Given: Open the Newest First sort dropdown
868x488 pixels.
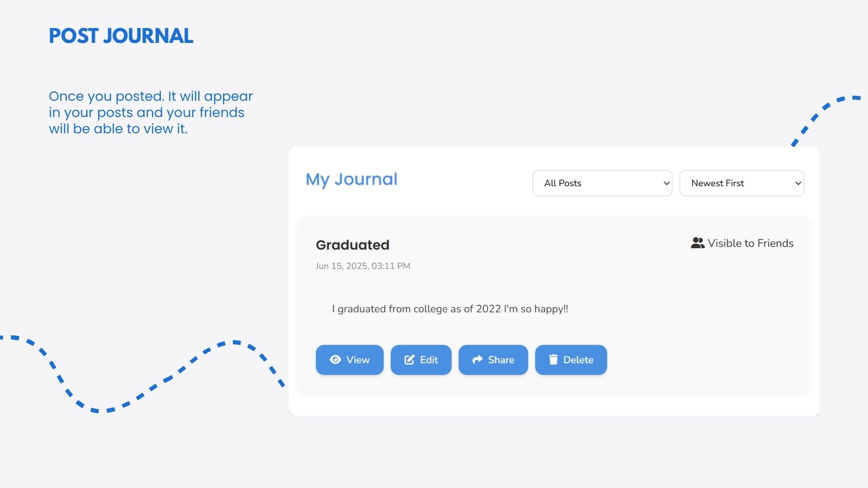Looking at the screenshot, I should click(741, 183).
